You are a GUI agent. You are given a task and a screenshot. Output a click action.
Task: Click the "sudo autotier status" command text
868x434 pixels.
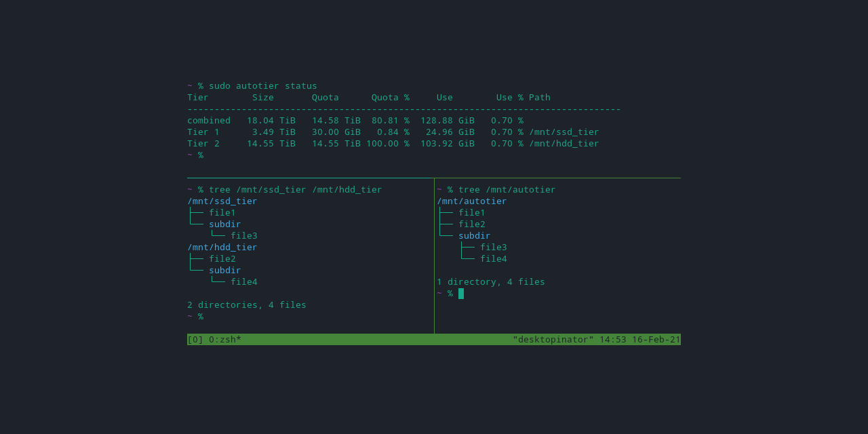[263, 85]
